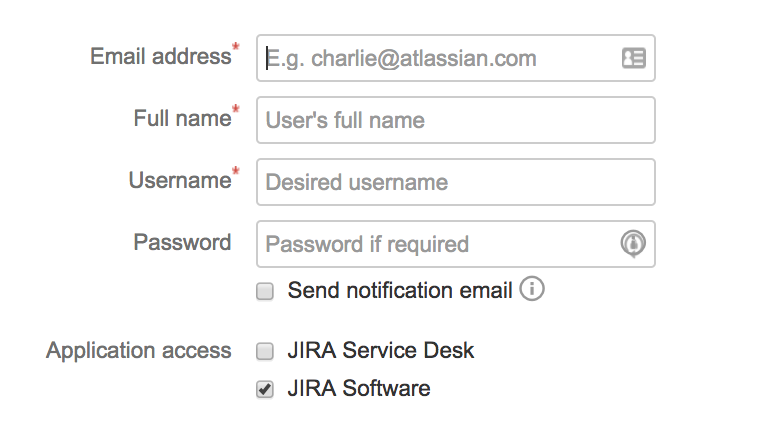Tick the JIRA Service Desk checkbox
This screenshot has width=774, height=436.
[265, 352]
